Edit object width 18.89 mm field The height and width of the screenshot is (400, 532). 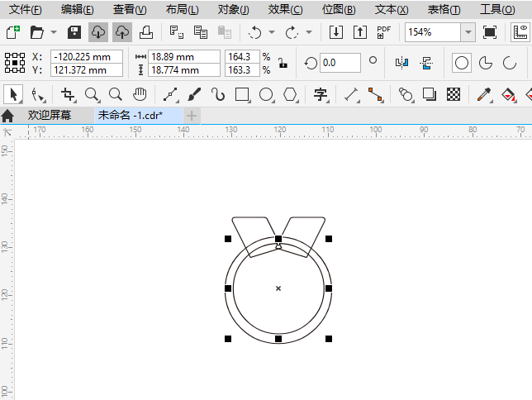pyautogui.click(x=184, y=57)
